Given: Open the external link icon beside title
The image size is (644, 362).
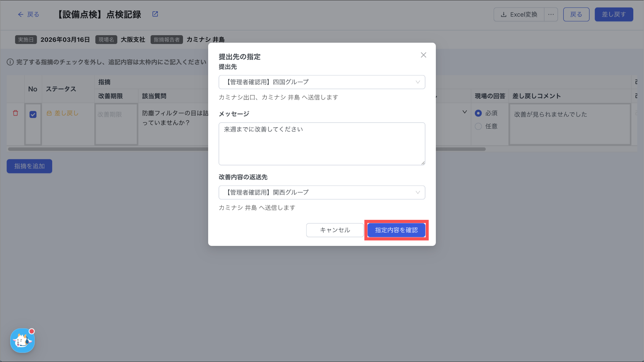Looking at the screenshot, I should click(x=155, y=14).
